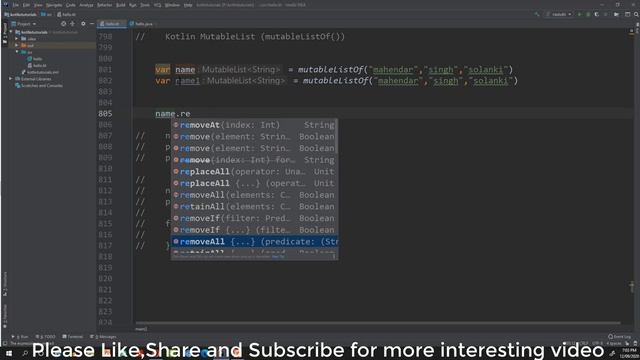Open run configuration dropdown
Screen dimensions: 640x360
(x=560, y=14)
